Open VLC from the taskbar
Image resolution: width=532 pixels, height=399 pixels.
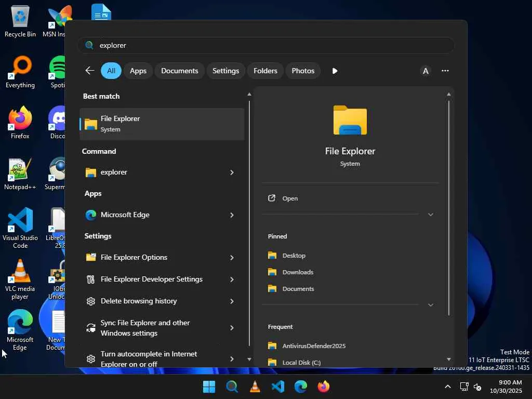tap(255, 387)
